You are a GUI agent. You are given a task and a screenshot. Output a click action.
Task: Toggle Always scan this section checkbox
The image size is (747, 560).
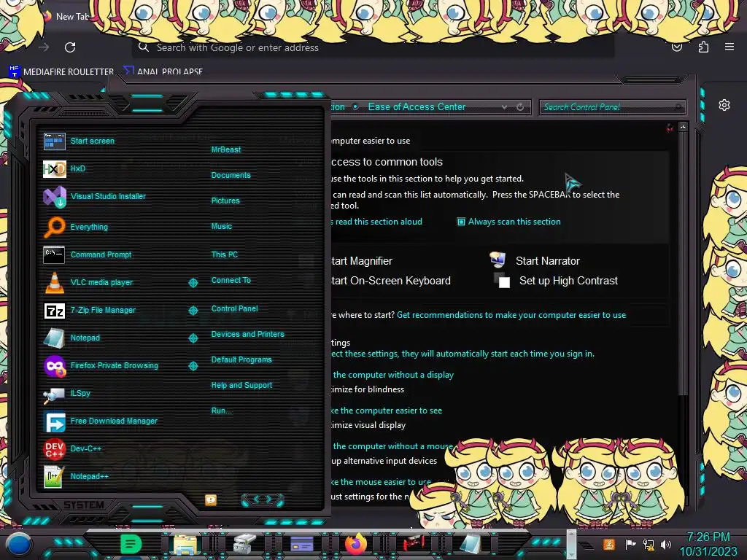[461, 222]
